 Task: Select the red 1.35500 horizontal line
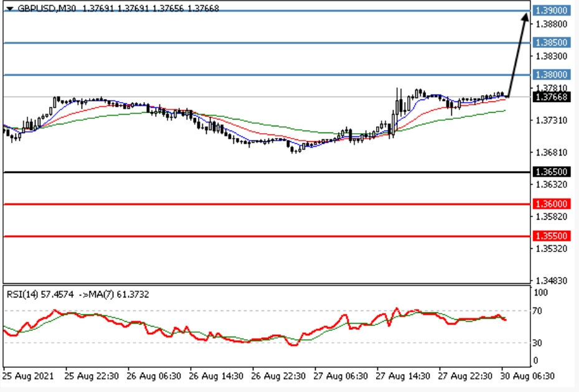[266, 236]
